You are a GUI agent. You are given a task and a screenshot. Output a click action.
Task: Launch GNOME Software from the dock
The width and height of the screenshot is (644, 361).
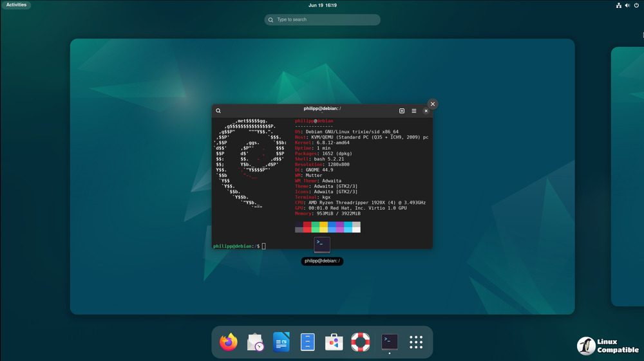tap(334, 342)
